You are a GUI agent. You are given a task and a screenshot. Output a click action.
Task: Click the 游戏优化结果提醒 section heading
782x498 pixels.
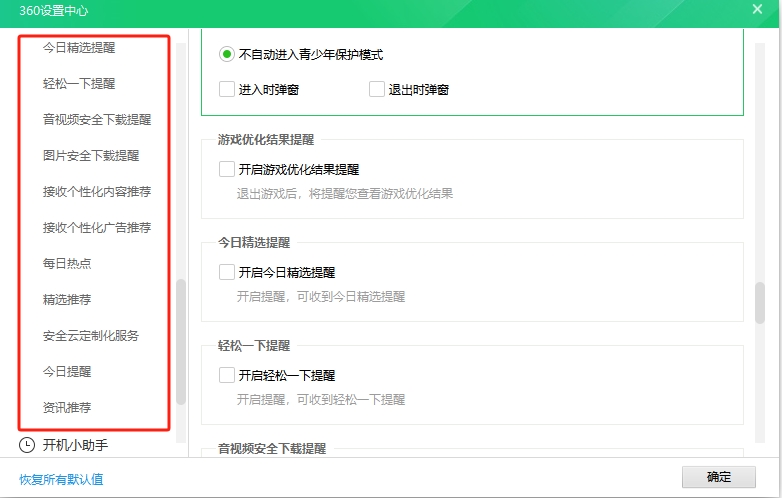pos(266,140)
